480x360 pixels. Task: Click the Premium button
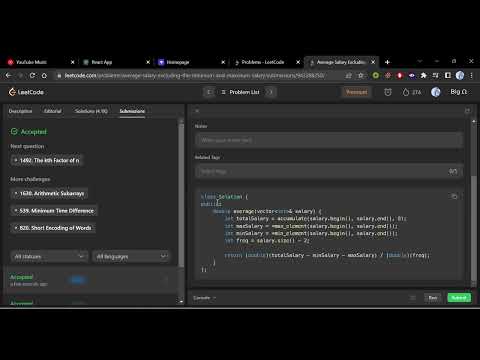pos(357,92)
